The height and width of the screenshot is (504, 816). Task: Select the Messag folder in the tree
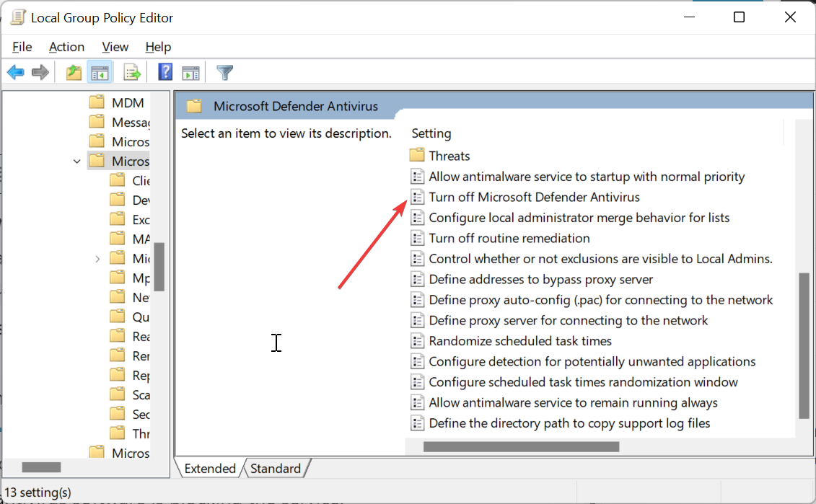[x=131, y=123]
